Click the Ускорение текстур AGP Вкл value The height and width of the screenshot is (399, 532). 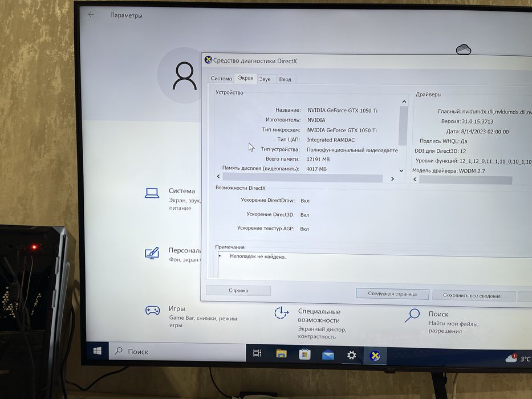(304, 229)
